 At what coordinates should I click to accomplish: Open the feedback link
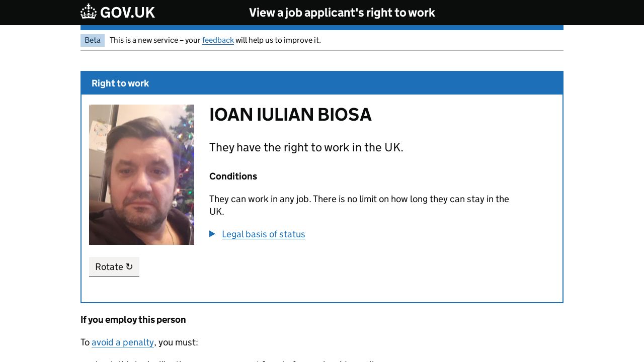coord(218,40)
